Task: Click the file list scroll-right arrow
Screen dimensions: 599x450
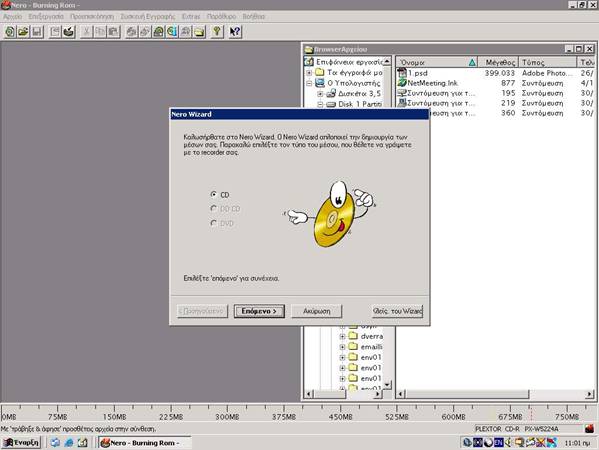Action: click(590, 393)
